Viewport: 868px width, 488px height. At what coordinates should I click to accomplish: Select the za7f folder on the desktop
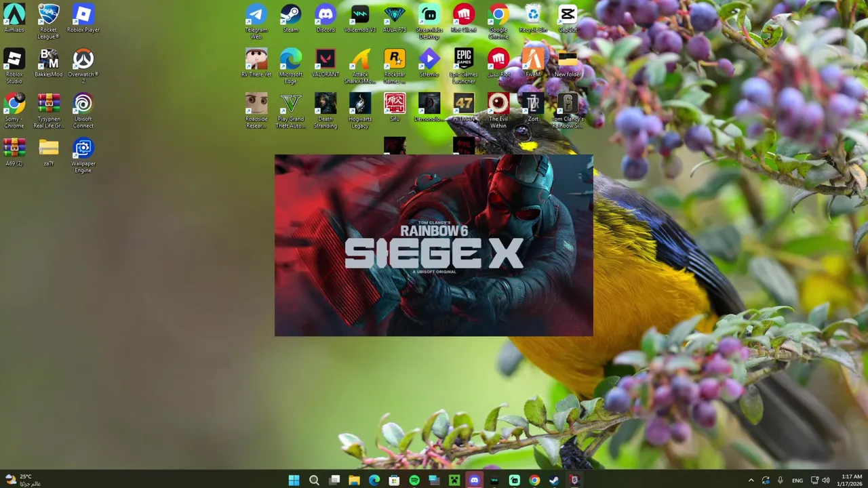point(49,152)
